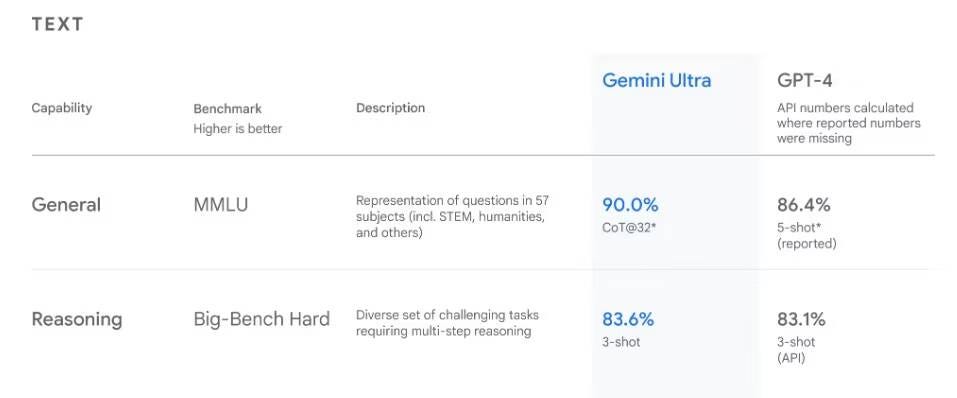
Task: Click GPT-4's 83.1% score
Action: (x=801, y=319)
